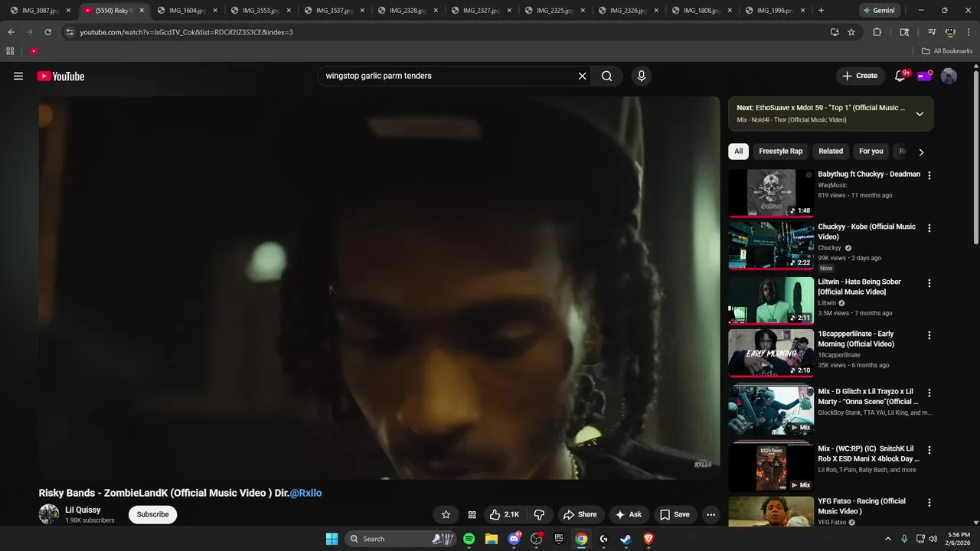Play Chuckyy Kobe video thumbnail
The image size is (980, 551).
[x=771, y=246]
